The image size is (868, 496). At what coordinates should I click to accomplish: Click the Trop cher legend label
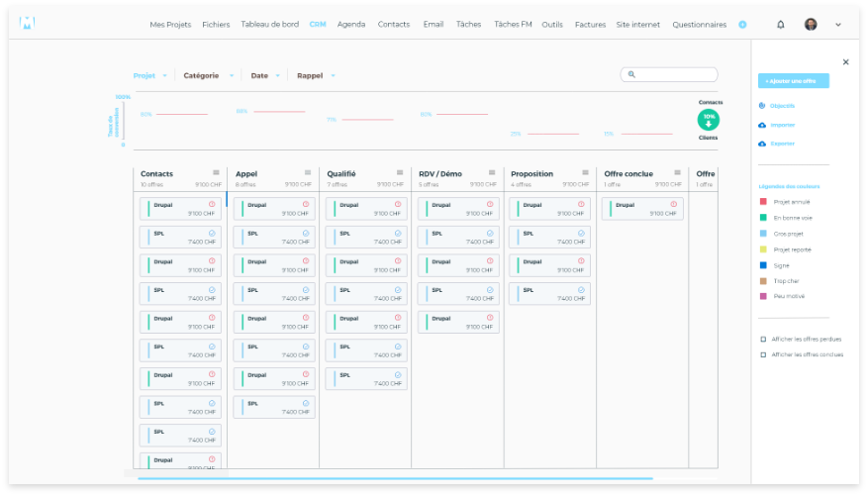(x=786, y=281)
